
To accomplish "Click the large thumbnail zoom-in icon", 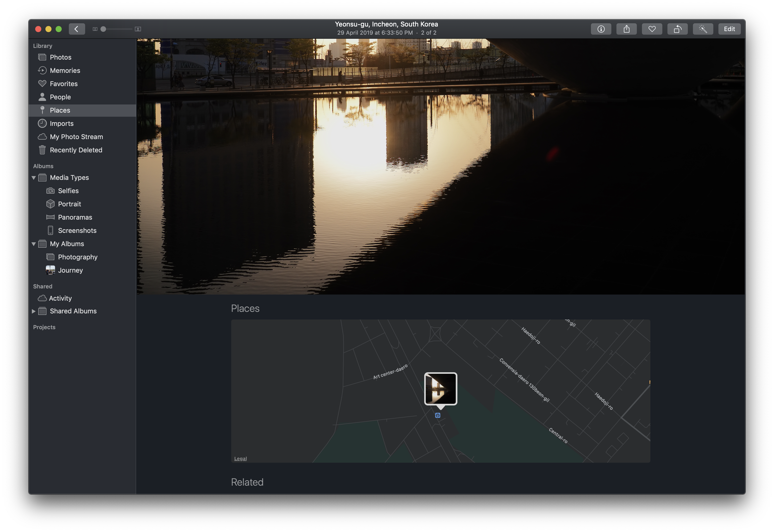I will [138, 29].
